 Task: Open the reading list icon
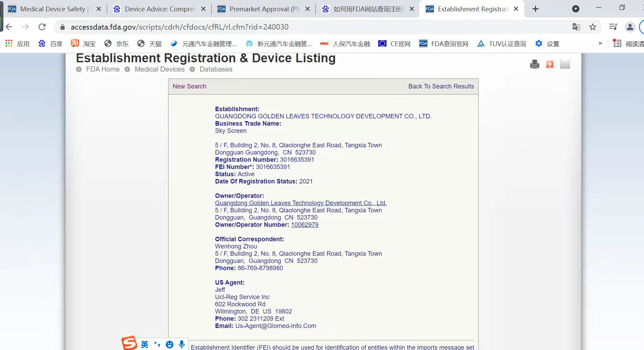617,44
